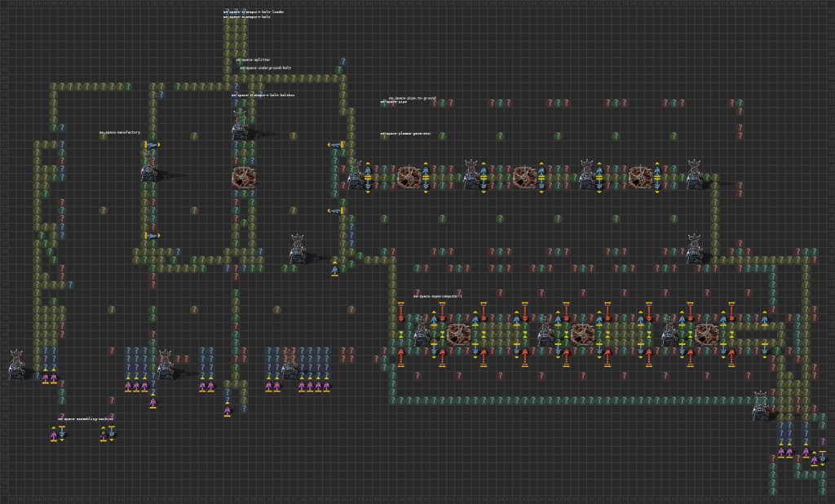Click the se-space-transport-belt-beltbox label
835x504 pixels.
click(263, 95)
